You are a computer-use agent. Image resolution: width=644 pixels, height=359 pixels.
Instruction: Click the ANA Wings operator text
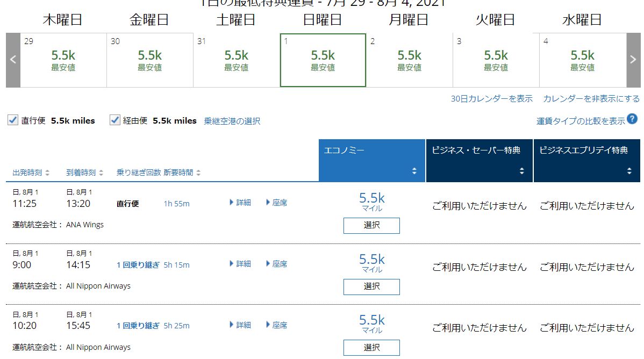[x=85, y=225]
